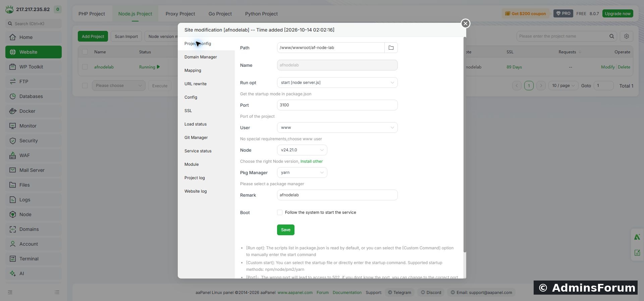Open SSL in the dialog menu
The height and width of the screenshot is (301, 644).
pyautogui.click(x=206, y=111)
